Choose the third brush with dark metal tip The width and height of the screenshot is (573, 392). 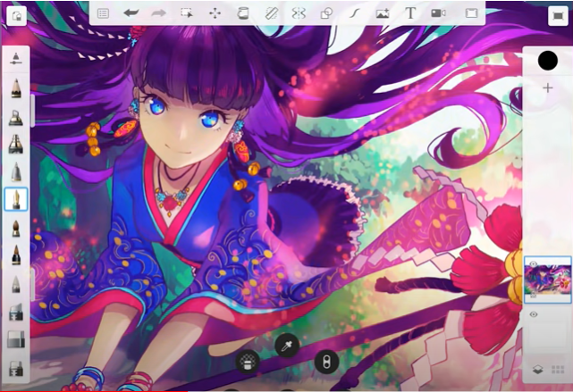pos(16,144)
